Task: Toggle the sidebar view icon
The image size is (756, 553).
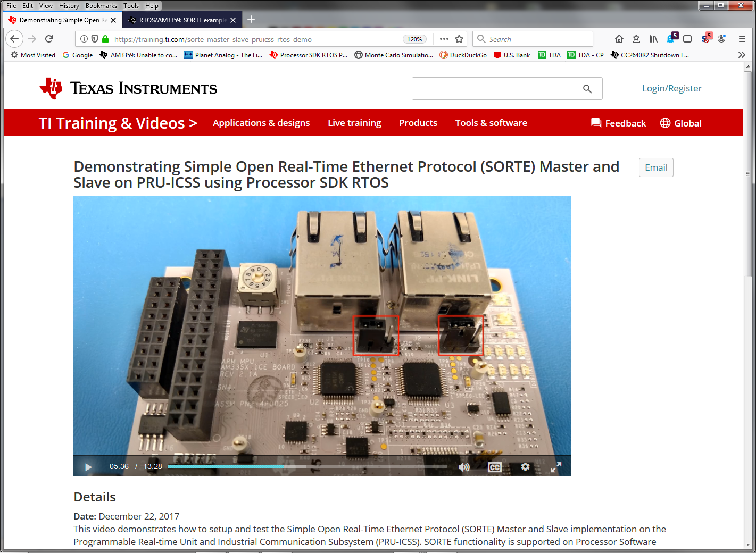Action: click(x=687, y=39)
